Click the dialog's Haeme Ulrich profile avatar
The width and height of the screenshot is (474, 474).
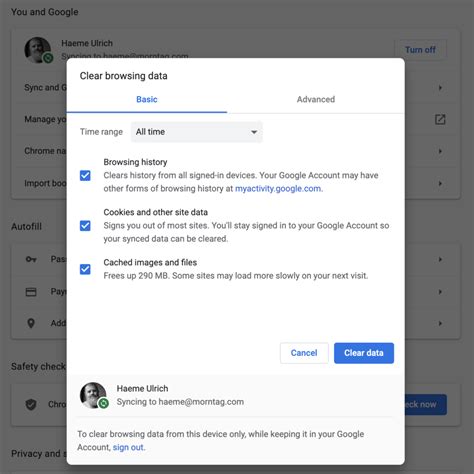point(93,395)
